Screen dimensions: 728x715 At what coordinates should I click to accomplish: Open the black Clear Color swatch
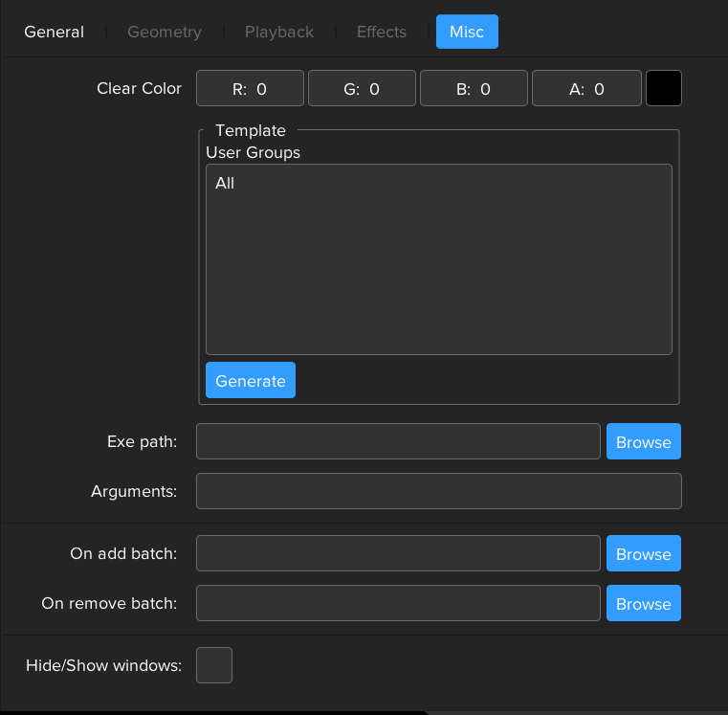(664, 89)
